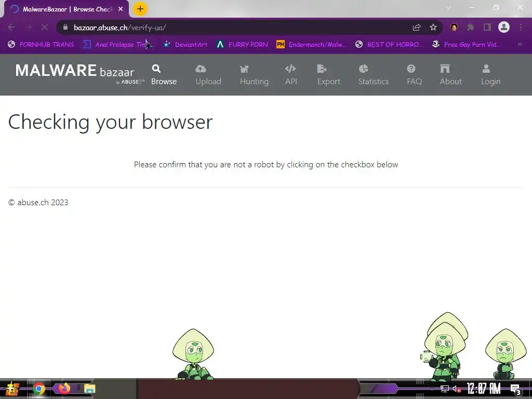Open the Start menu icon
532x399 pixels.
click(12, 389)
